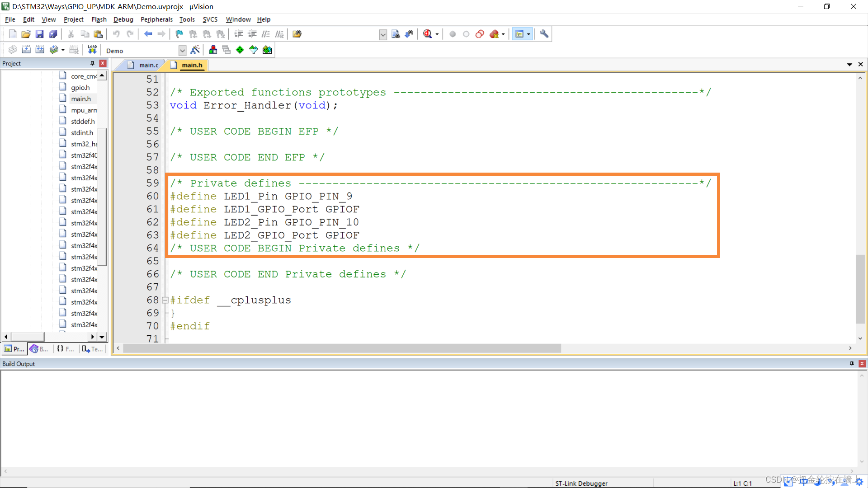
Task: Open the breakpoints dropdown arrow
Action: pos(503,34)
